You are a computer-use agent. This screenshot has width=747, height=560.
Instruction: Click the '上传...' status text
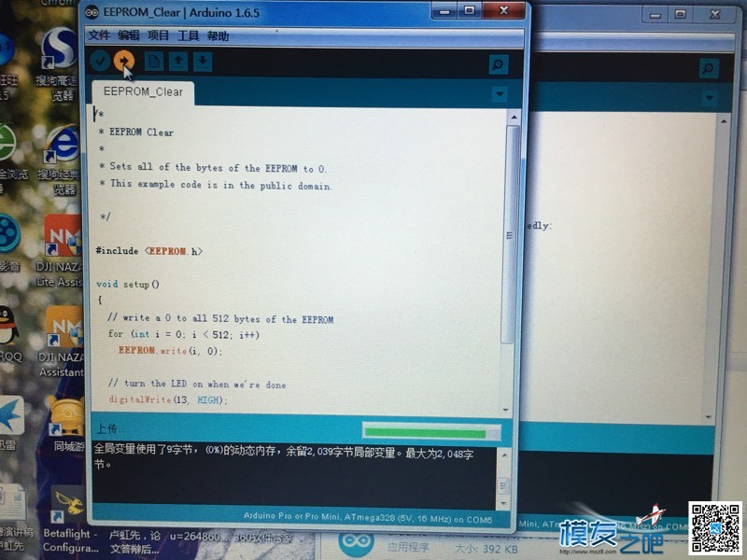pyautogui.click(x=109, y=429)
